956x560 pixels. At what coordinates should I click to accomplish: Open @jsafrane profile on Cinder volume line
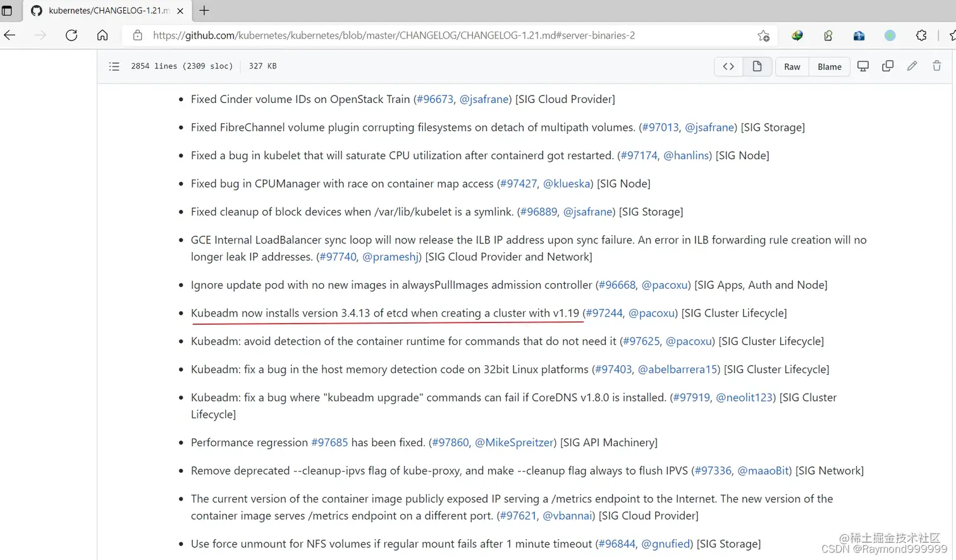pos(484,99)
